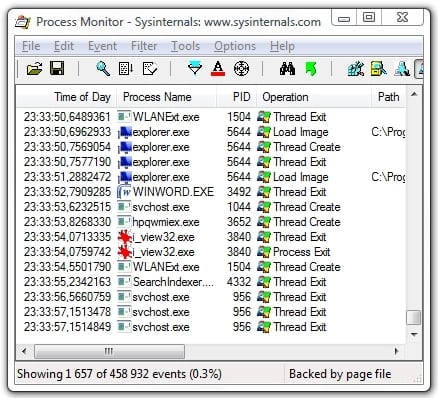Click the operation icon of the SearchIndexer row
Viewport: 438px width, 398px height.
point(264,282)
